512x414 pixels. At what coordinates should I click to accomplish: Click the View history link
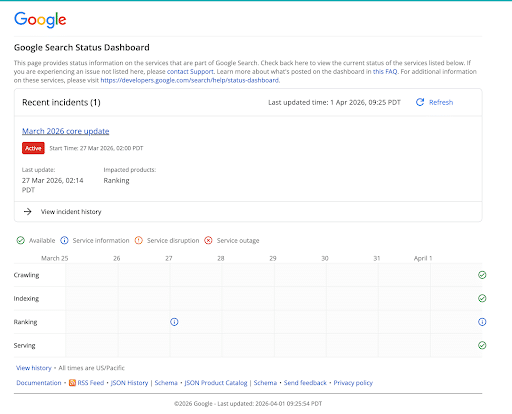click(x=34, y=368)
